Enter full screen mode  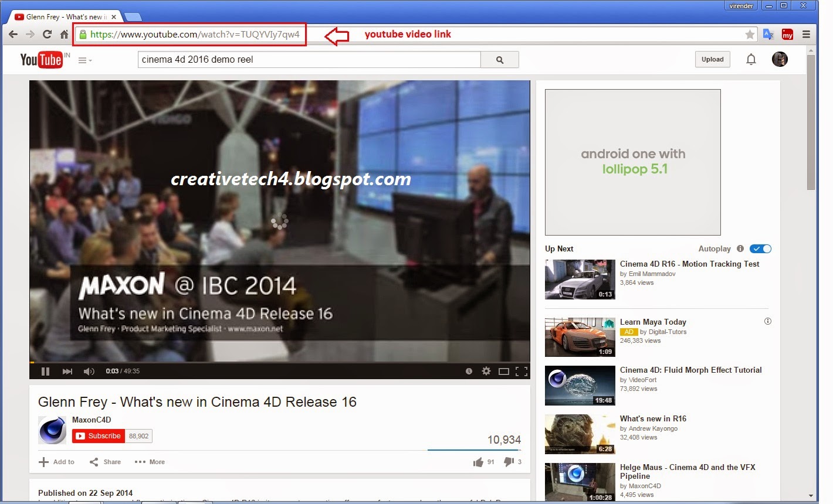pyautogui.click(x=522, y=371)
